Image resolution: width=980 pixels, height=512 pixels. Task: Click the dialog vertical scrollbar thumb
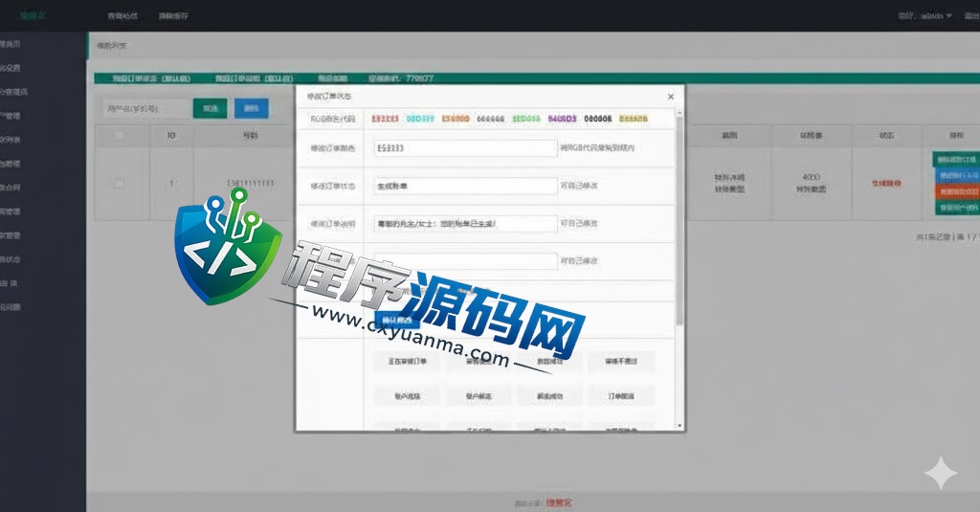(679, 220)
